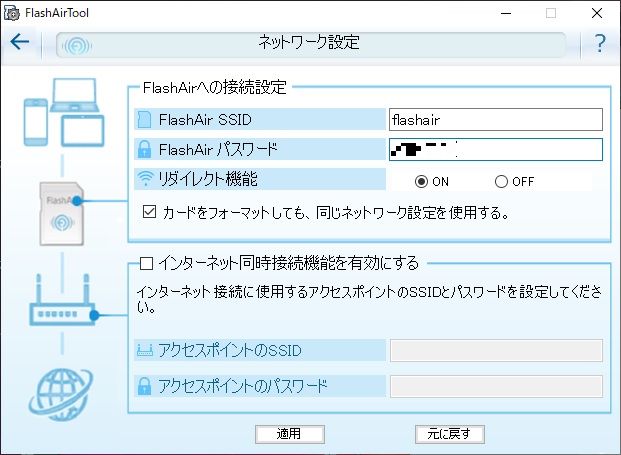Image resolution: width=621 pixels, height=455 pixels.
Task: Click the FlashAir SD card illustration
Action: tap(62, 214)
